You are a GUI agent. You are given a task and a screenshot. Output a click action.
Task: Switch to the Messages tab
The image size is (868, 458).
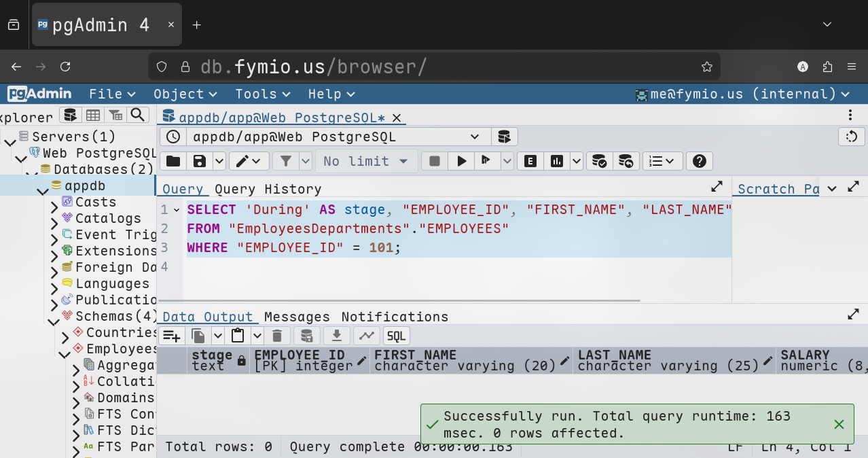[297, 317]
